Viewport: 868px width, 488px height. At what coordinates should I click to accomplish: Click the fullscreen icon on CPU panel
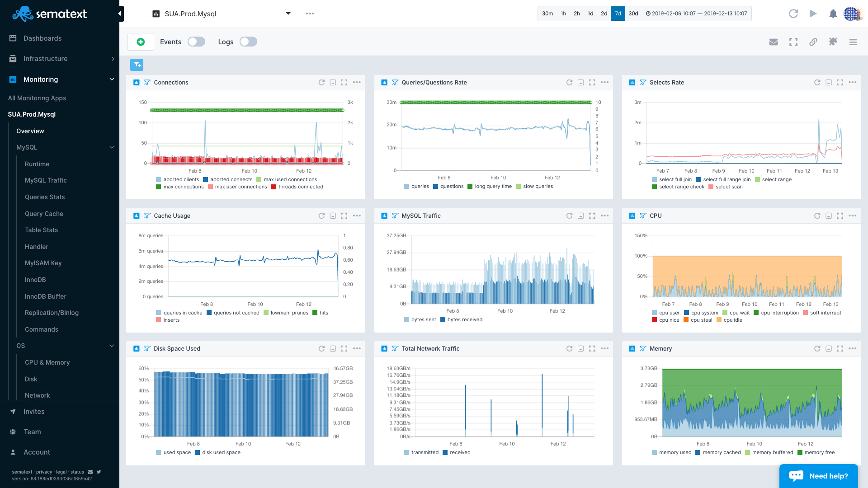coord(840,216)
